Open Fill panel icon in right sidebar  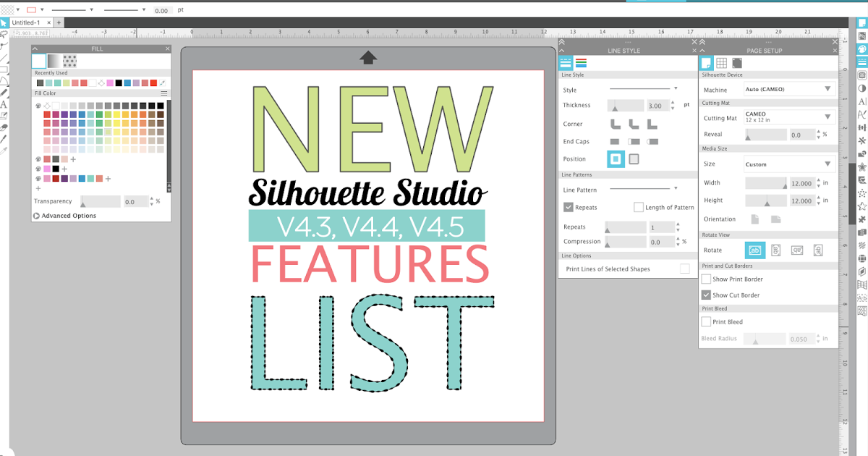(861, 48)
